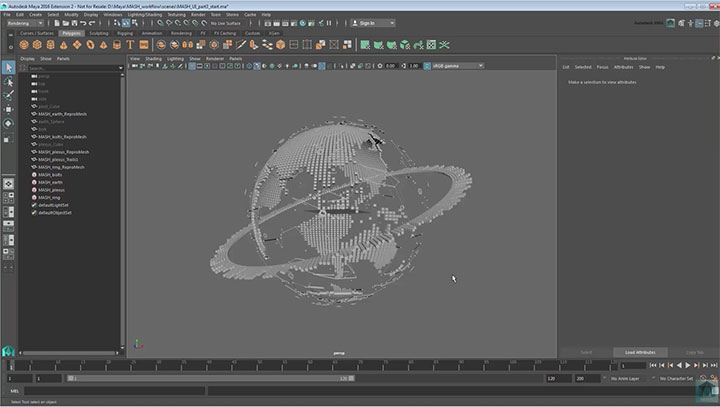The image size is (720, 407).
Task: Open the outliner Display menu
Action: (28, 59)
